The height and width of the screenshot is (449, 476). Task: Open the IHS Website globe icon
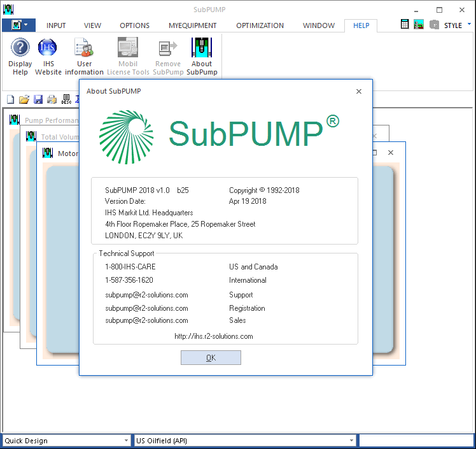point(47,47)
